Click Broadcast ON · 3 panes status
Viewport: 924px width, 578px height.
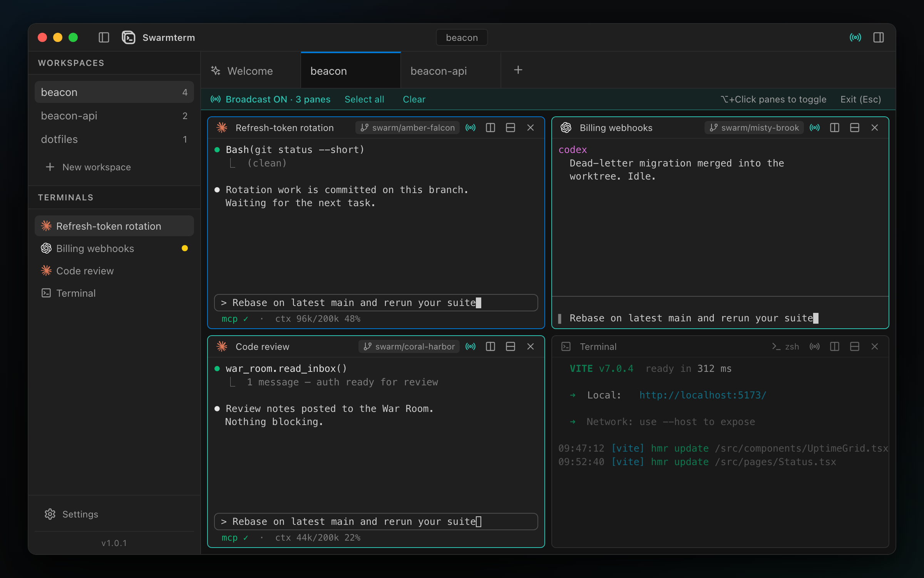270,99
